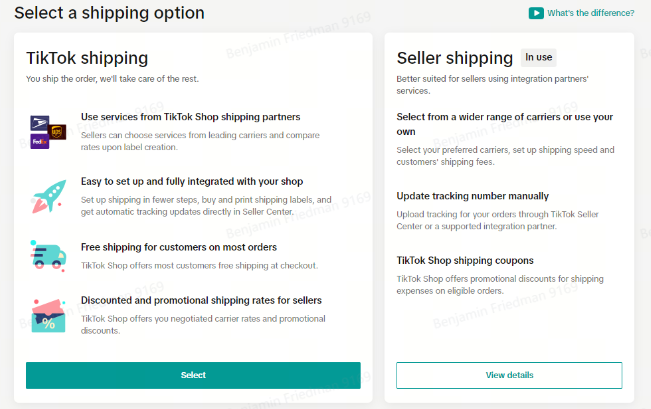Click "Update tracking number manually" heading
The width and height of the screenshot is (651, 409).
point(472,196)
